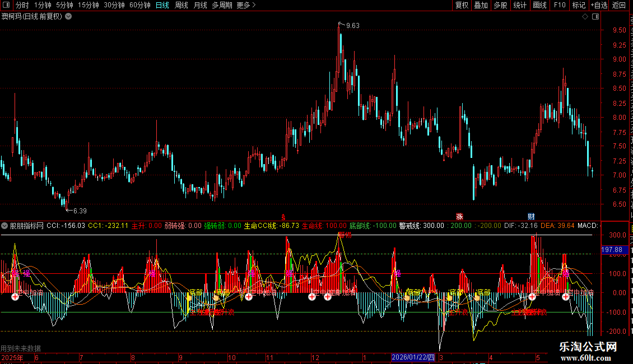Click the DEA: 39.64 legend value
The width and height of the screenshot is (633, 364).
click(557, 226)
